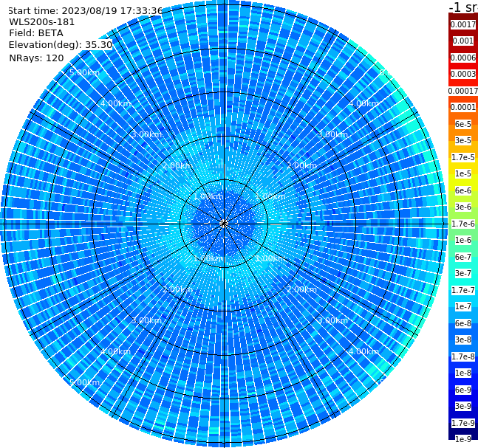Click the 3e-9 colorbar label
Viewport: 478px width, 448px height.
pos(463,406)
